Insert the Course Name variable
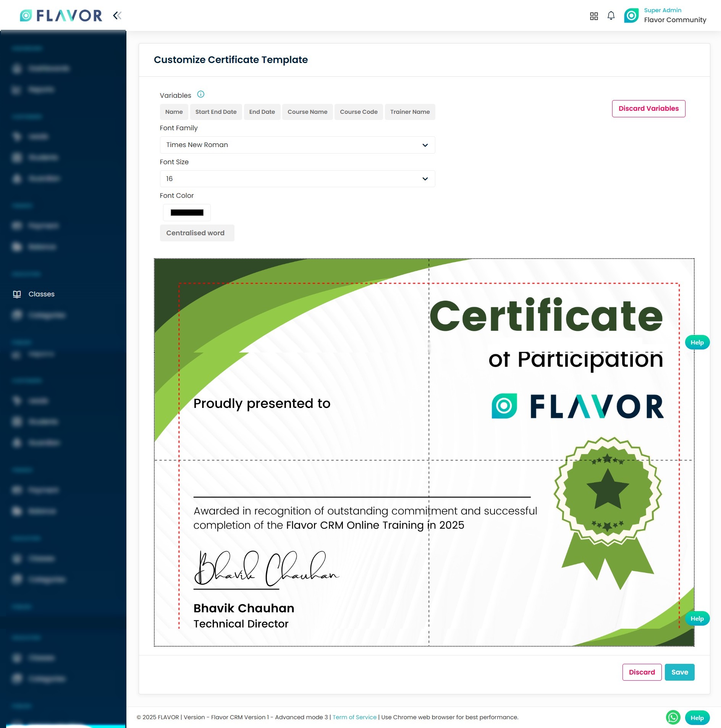The height and width of the screenshot is (728, 721). click(307, 112)
